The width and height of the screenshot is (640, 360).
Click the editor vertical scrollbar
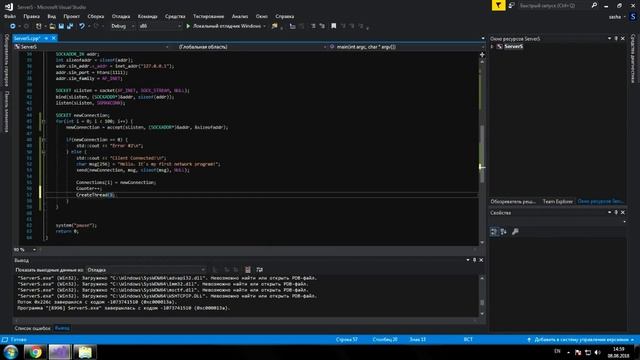click(x=482, y=151)
